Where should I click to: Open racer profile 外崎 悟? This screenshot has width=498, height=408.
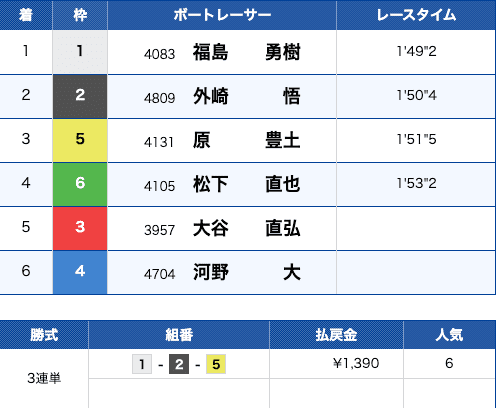point(247,96)
